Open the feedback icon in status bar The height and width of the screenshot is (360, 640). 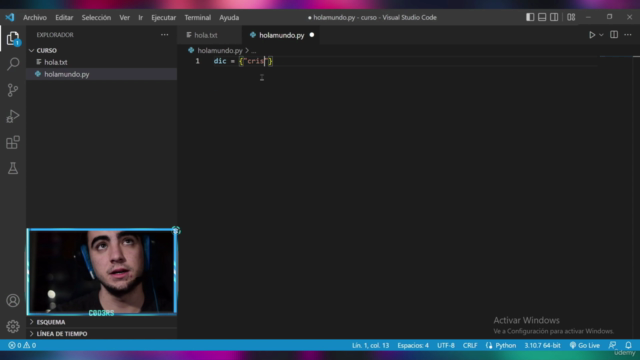(612, 345)
